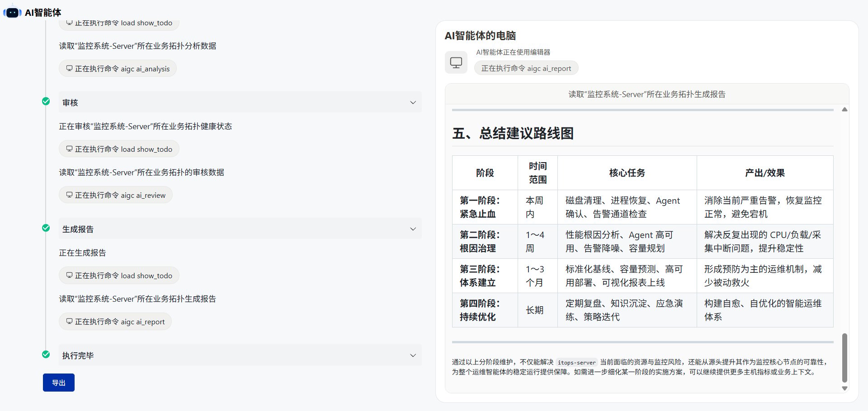This screenshot has width=868, height=411.
Task: Click the 审核 section header text
Action: click(x=70, y=103)
